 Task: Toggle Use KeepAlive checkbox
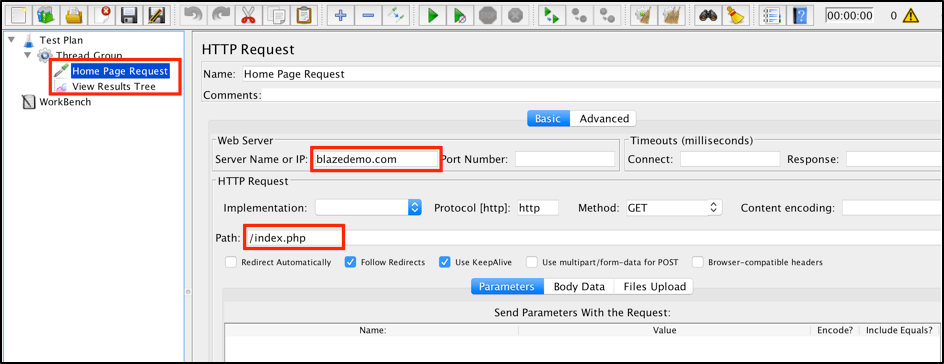[x=445, y=262]
